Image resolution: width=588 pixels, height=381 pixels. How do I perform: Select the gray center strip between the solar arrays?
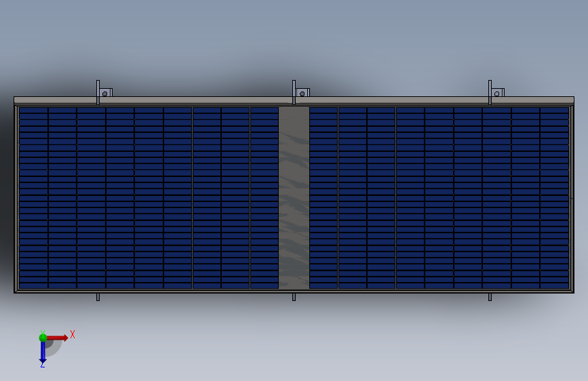tap(294, 198)
